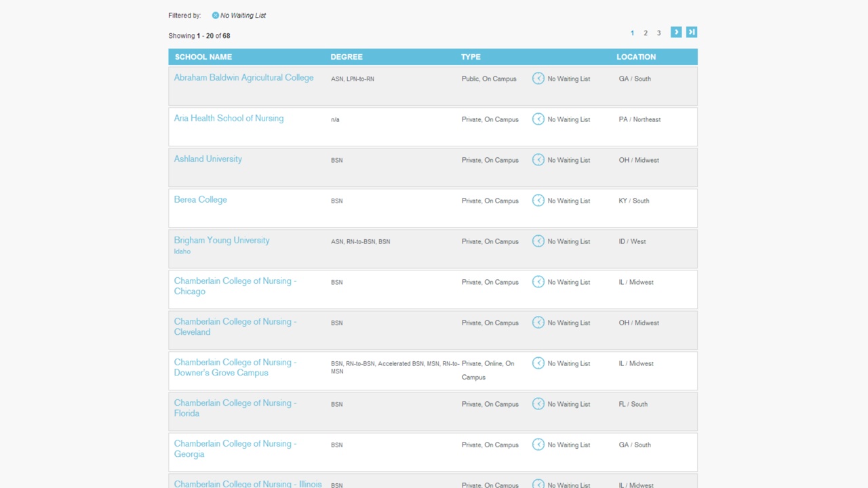The height and width of the screenshot is (488, 868).
Task: Sort by School Name column header
Action: click(203, 57)
